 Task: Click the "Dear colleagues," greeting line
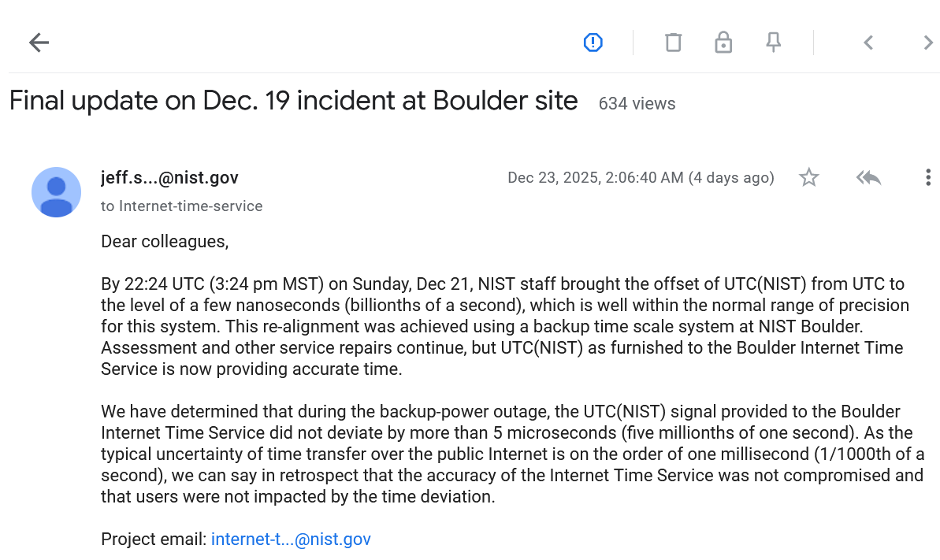coord(165,242)
